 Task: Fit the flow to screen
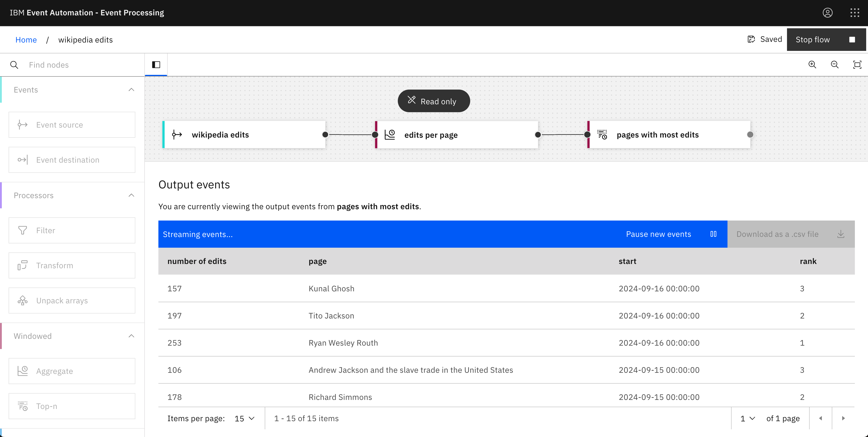857,65
